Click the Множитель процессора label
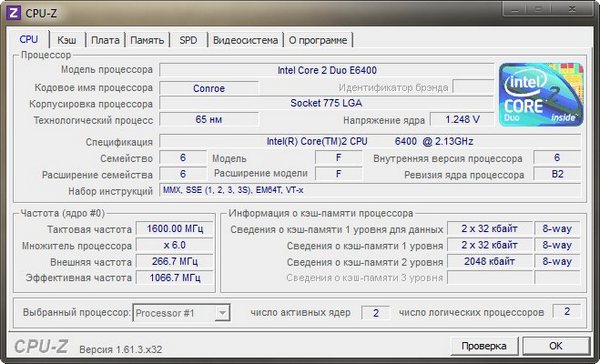 77,246
